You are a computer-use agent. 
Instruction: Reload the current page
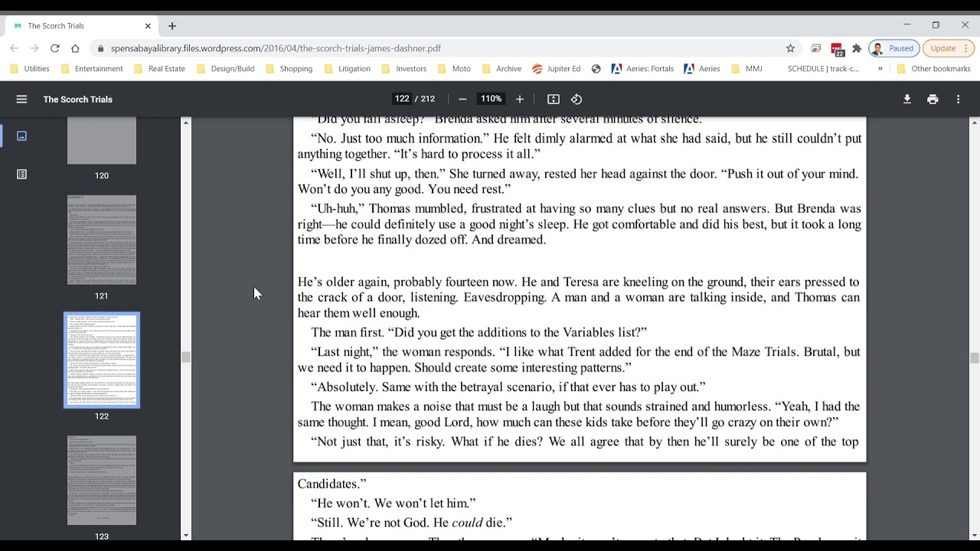click(x=54, y=48)
